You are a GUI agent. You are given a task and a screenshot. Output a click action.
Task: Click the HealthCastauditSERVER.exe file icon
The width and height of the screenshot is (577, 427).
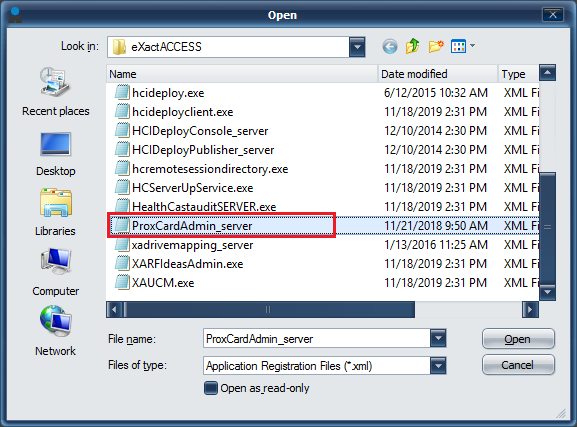(x=122, y=206)
